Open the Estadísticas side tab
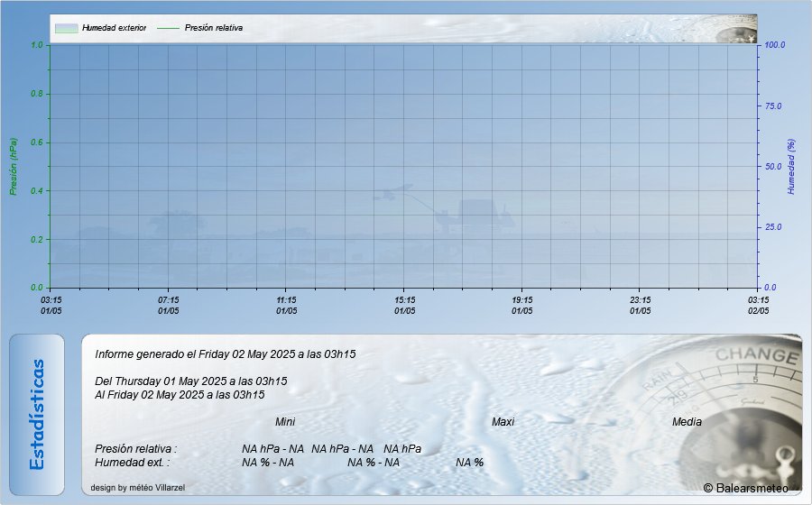This screenshot has width=812, height=505. tap(37, 415)
